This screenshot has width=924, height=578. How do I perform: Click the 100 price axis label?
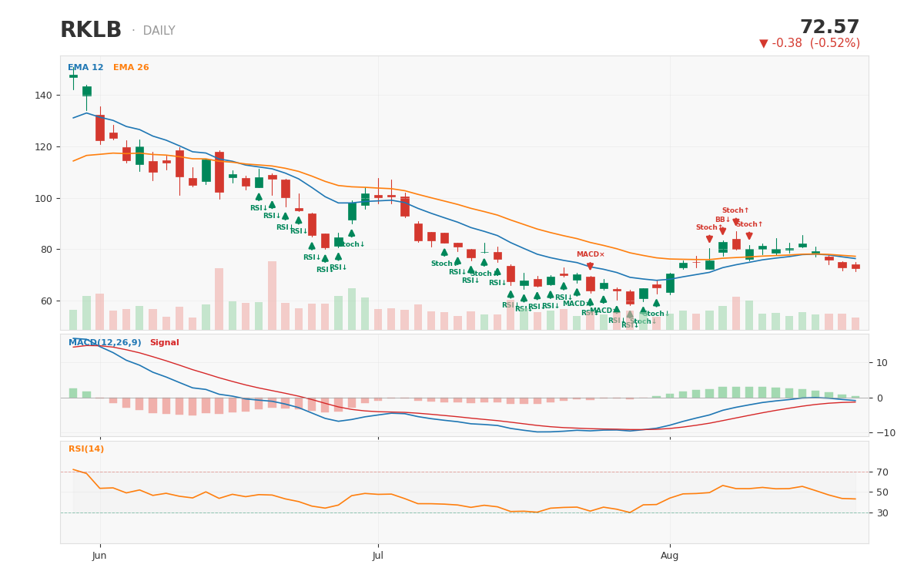42,198
